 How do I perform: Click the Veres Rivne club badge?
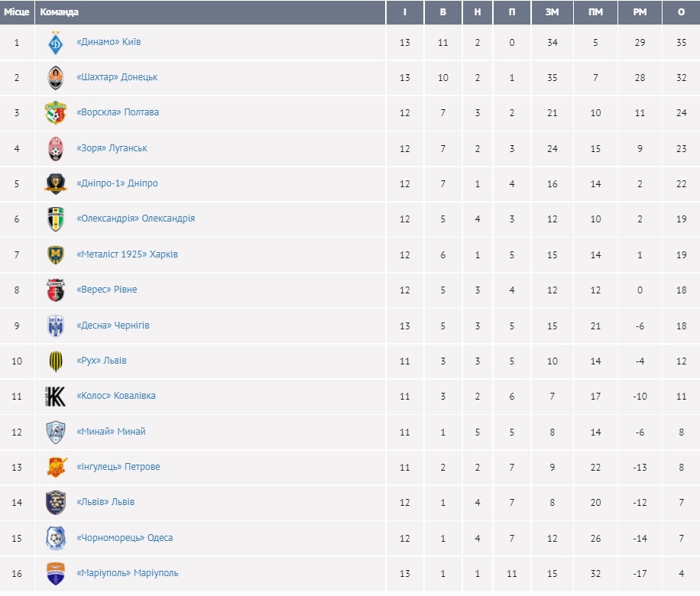(x=56, y=290)
